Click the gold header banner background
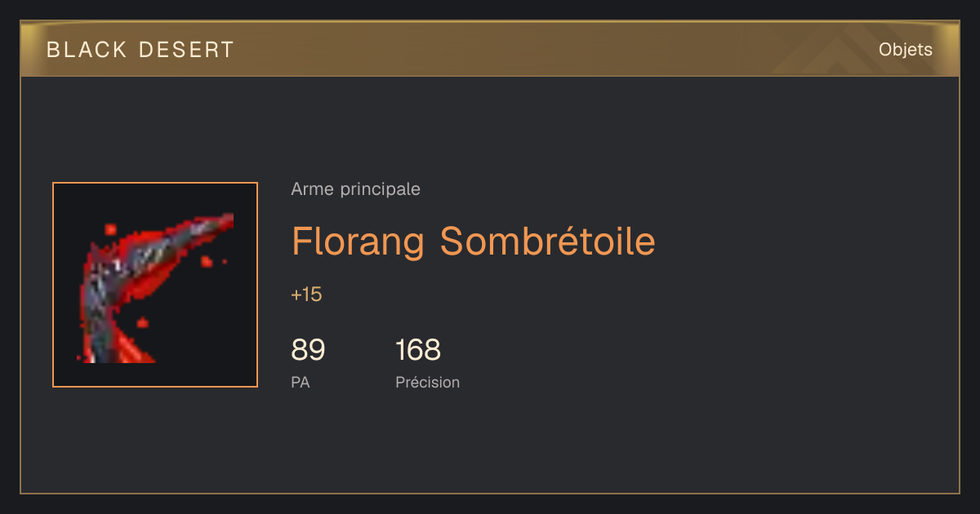The image size is (980, 514). (x=490, y=49)
